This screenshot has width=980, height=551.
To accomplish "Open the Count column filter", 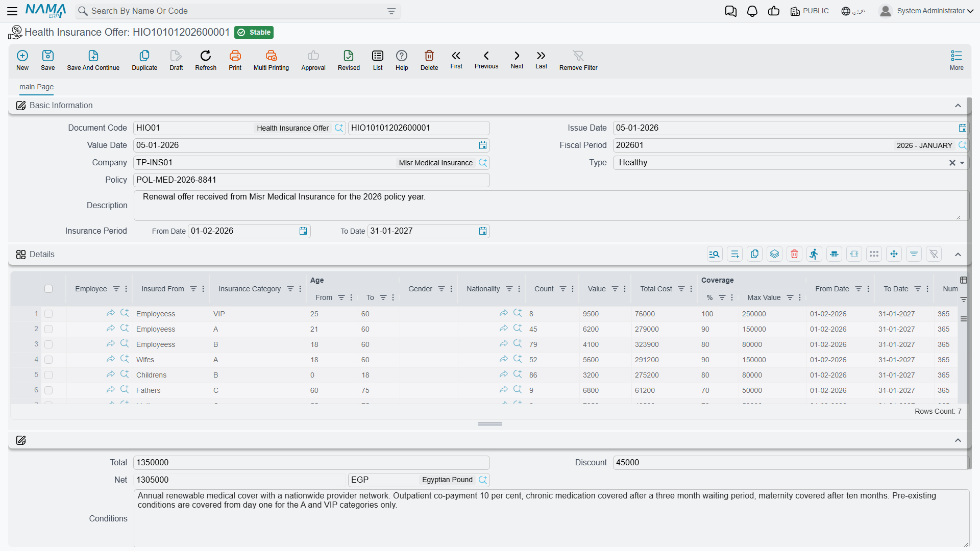I will (563, 289).
